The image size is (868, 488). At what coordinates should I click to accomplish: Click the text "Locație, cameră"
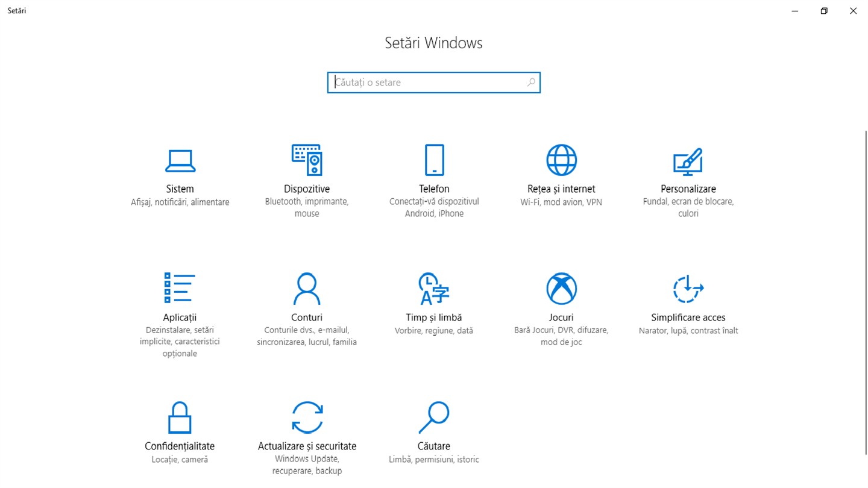[x=180, y=460]
